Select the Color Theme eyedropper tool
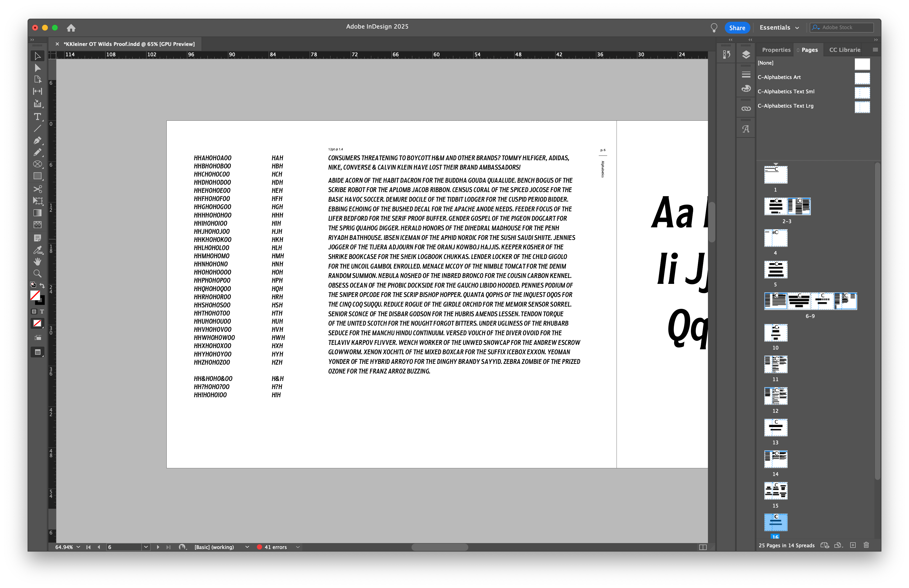The image size is (909, 588). pyautogui.click(x=38, y=250)
